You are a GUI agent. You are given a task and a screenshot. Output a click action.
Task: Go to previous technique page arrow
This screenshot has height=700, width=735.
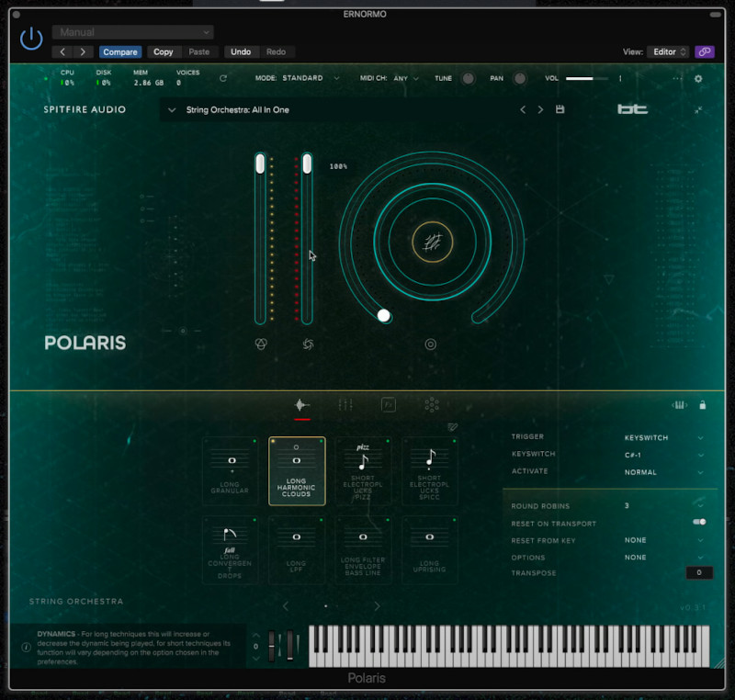pos(286,605)
